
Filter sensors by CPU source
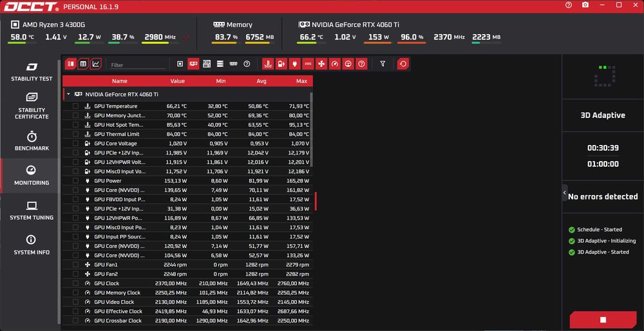(x=180, y=64)
